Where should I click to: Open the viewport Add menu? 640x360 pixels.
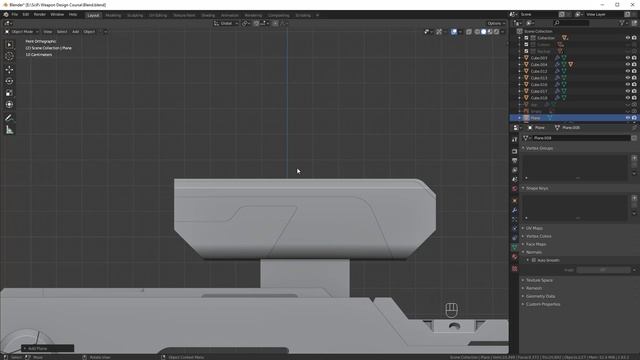(x=76, y=31)
